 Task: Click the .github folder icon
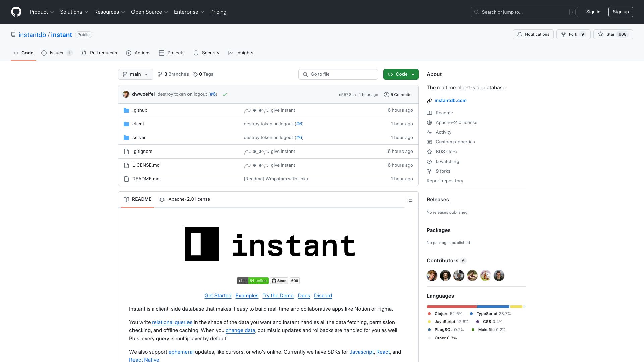point(126,110)
